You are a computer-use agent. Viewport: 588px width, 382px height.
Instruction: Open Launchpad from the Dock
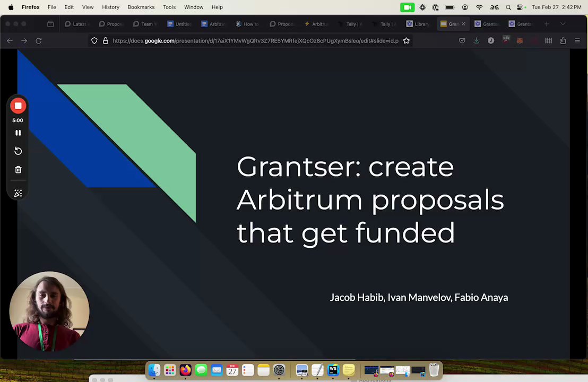coord(170,370)
